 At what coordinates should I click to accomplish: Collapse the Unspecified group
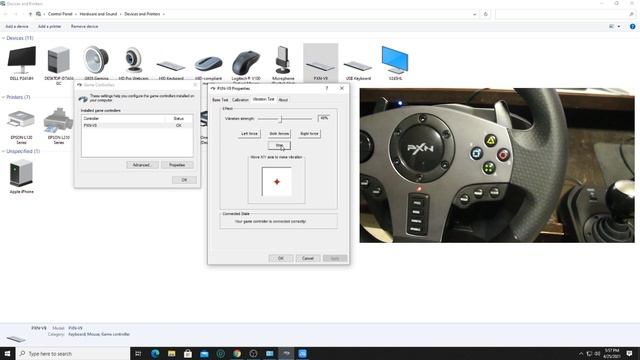point(3,151)
